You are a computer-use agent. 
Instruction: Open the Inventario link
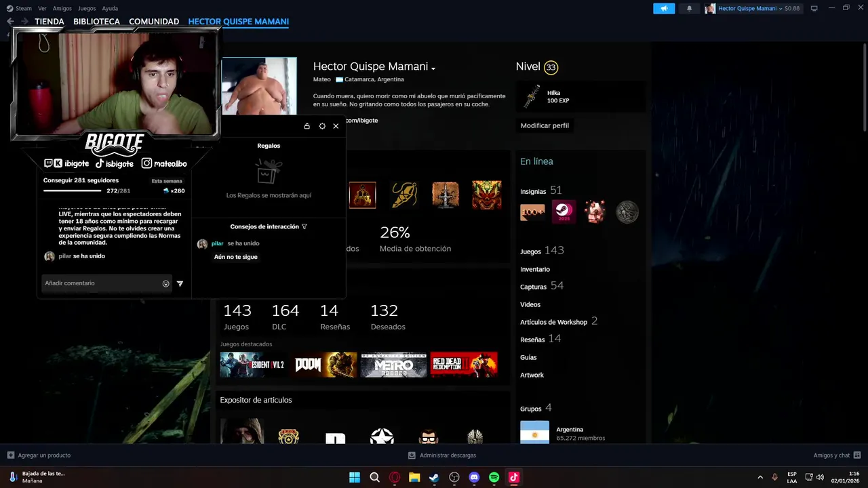[535, 269]
